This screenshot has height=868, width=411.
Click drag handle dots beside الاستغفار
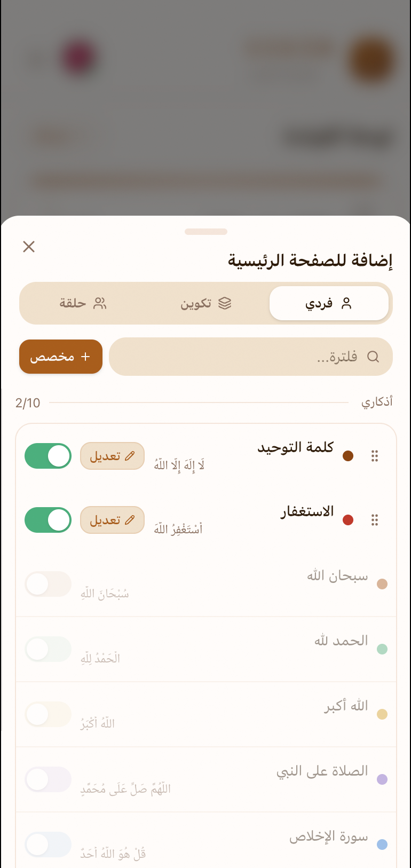pos(375,520)
